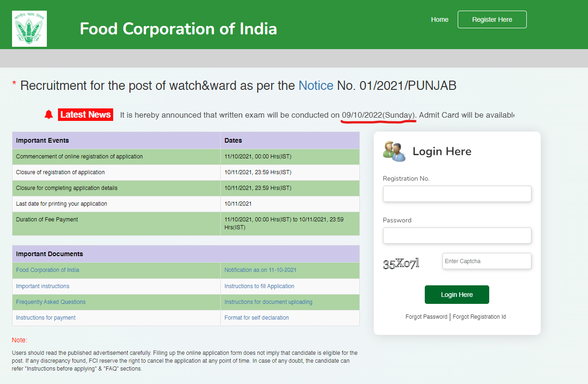Open Instructions for document uploading link
This screenshot has height=384, width=588.
[268, 302]
